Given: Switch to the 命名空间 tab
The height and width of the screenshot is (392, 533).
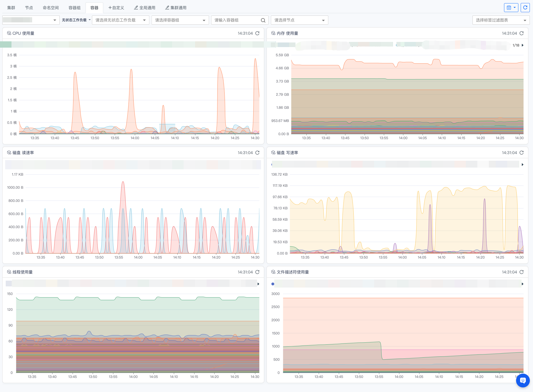Looking at the screenshot, I should coord(51,8).
